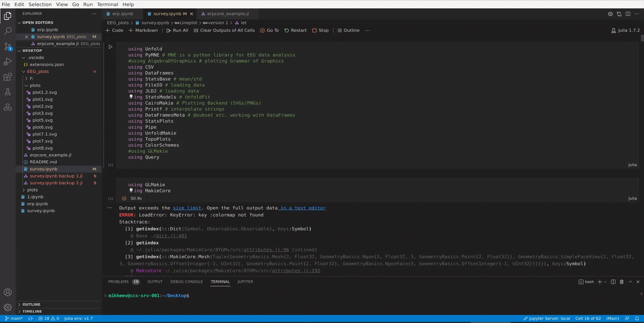This screenshot has width=644, height=323.
Task: Open the 'in a text editor' link
Action: pos(303,208)
